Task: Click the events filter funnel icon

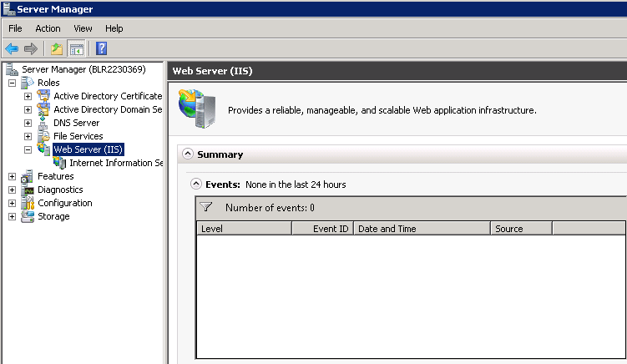Action: pos(206,207)
